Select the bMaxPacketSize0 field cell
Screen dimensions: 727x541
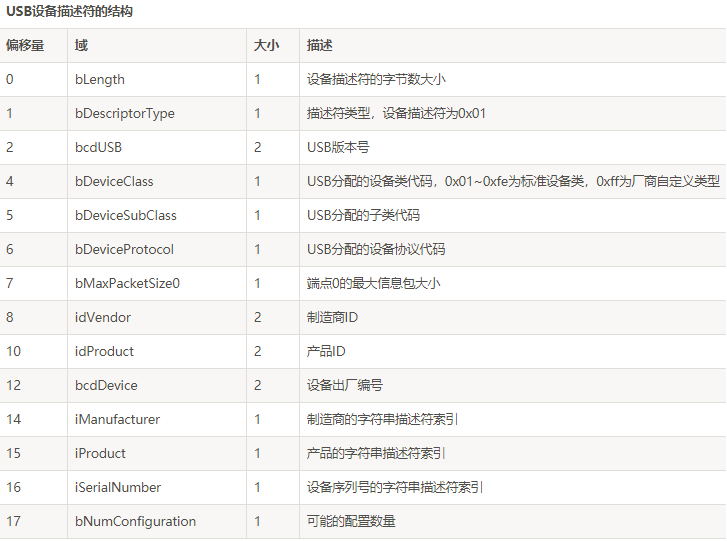pos(127,283)
